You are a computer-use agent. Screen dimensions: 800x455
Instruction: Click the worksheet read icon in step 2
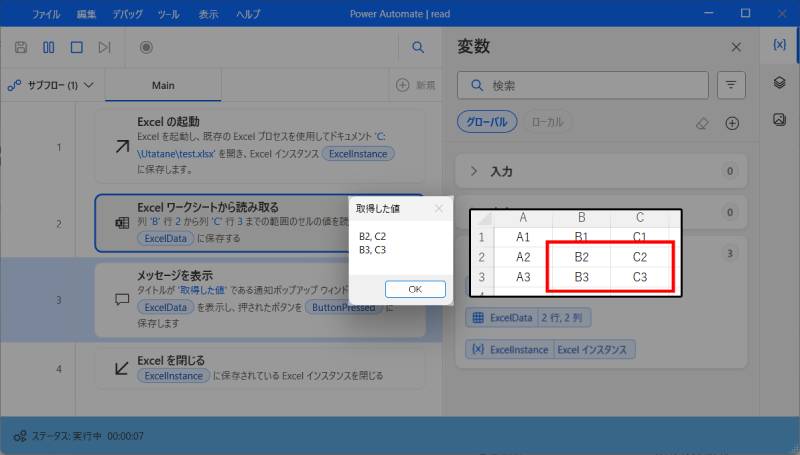122,223
